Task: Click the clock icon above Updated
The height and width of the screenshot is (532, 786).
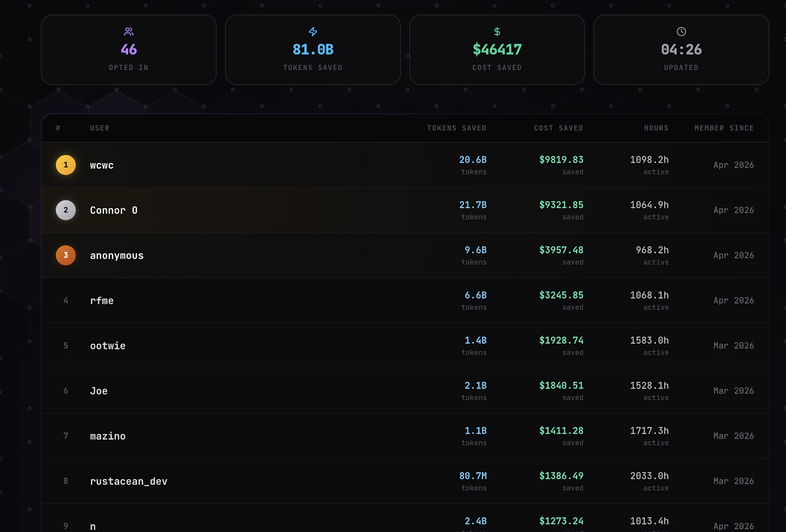Action: click(x=681, y=31)
